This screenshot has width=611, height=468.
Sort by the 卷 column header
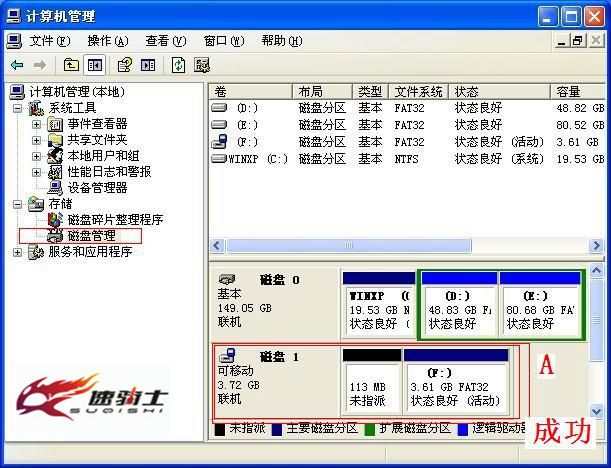251,92
